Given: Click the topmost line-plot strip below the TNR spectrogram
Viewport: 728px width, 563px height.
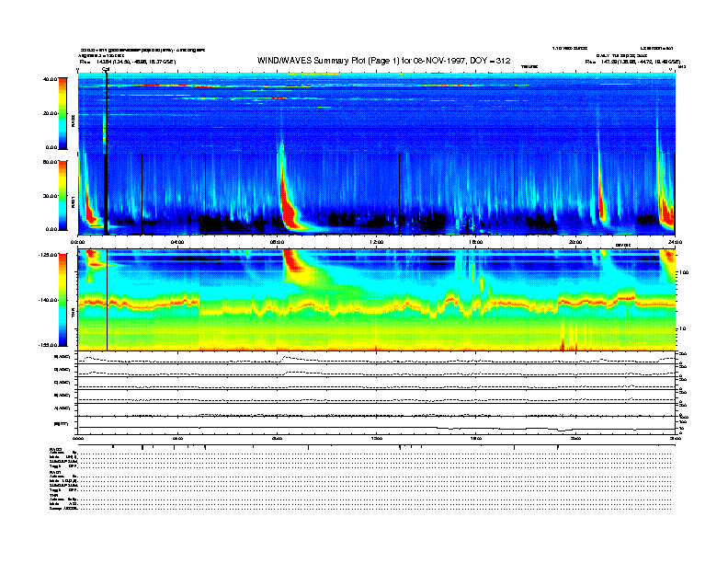Looking at the screenshot, I should (x=376, y=357).
